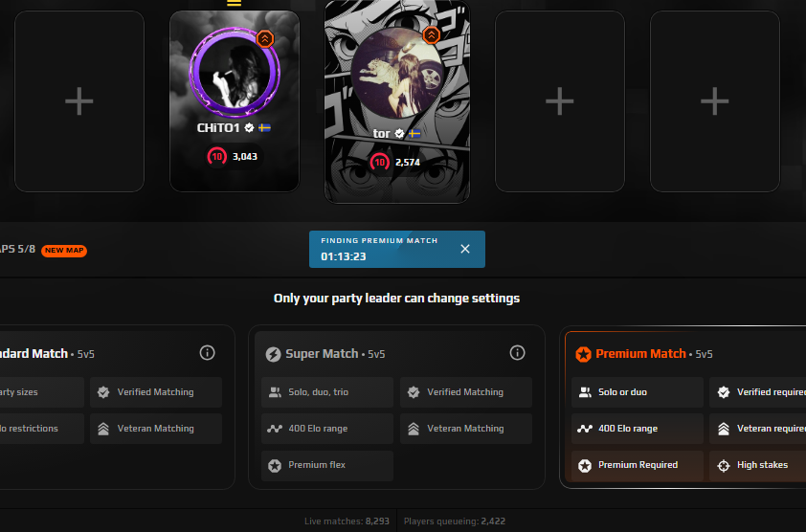Add a player in the slot next to tor

[559, 101]
